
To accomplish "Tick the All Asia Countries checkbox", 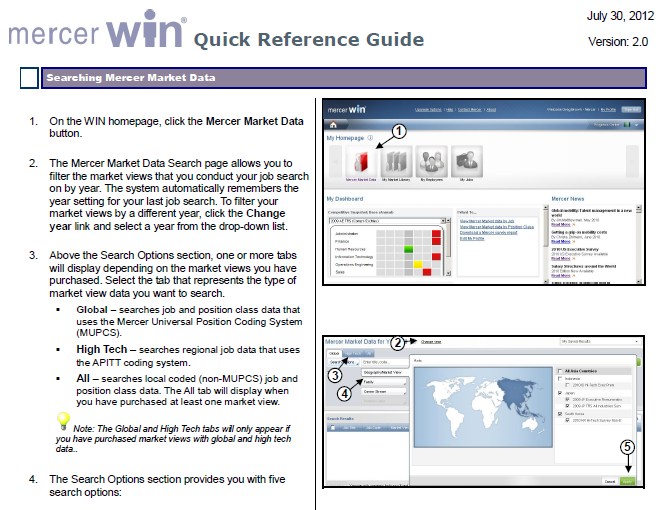I will click(x=560, y=371).
